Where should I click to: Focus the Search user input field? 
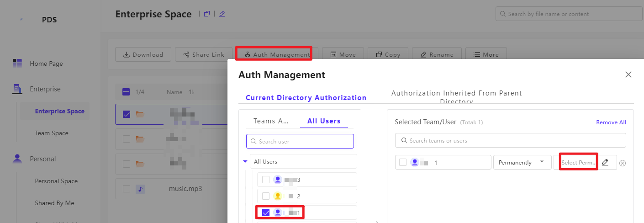click(x=300, y=141)
